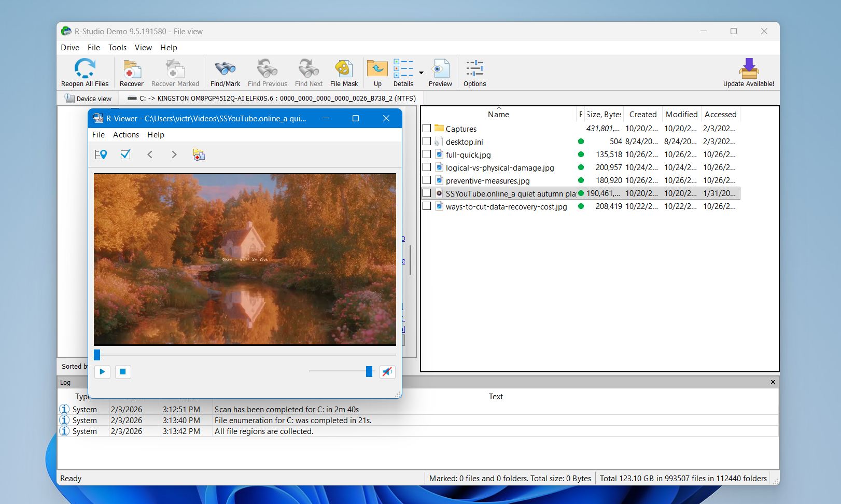Open the Actions menu in R-Viewer
This screenshot has width=841, height=504.
[126, 135]
